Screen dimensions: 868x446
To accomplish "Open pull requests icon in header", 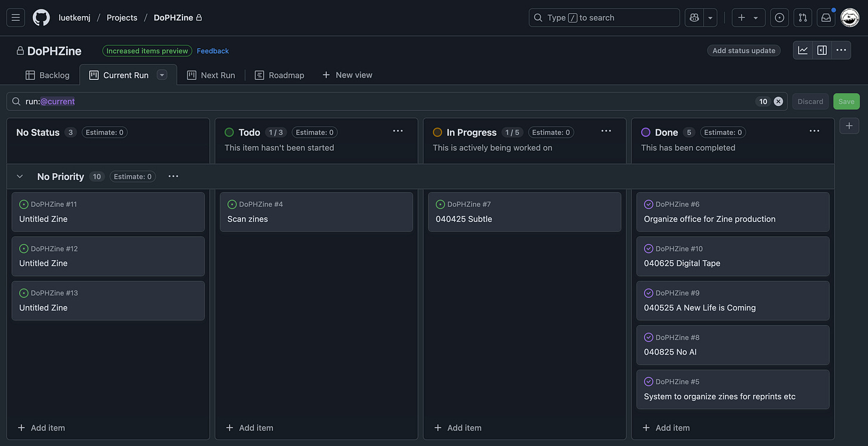I will tap(803, 18).
